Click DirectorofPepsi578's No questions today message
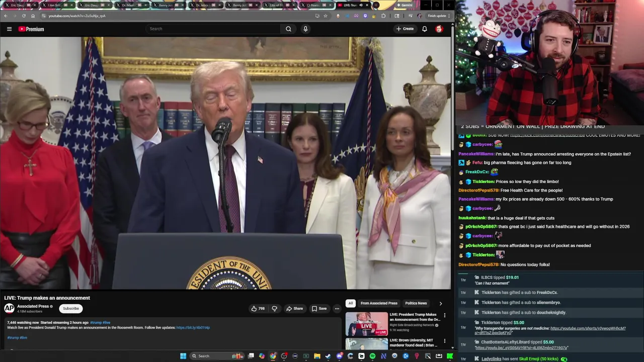 504,264
